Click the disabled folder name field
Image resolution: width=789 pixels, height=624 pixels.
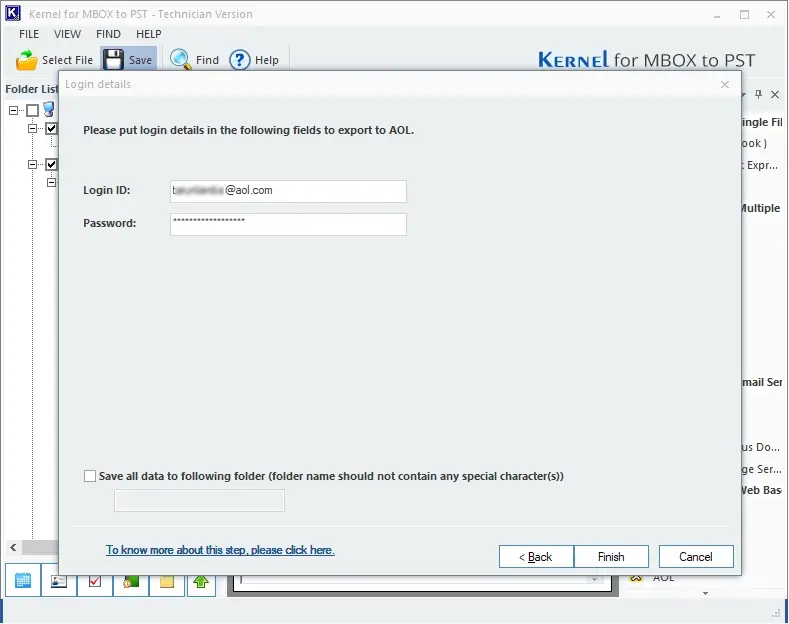[199, 500]
